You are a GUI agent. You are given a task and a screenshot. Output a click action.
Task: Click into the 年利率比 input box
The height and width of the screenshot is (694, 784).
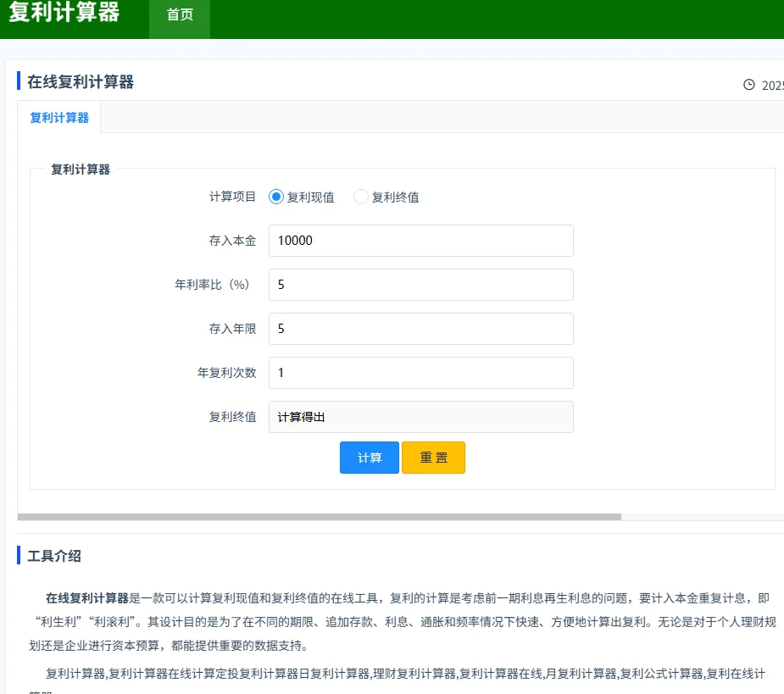pos(420,285)
